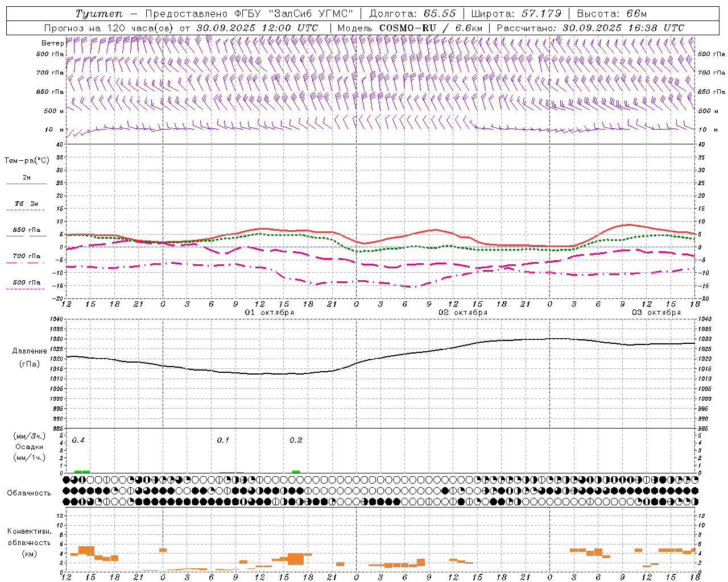
Task: Click the "Тем-ра(°C)" temperature panel label
Action: [x=27, y=161]
